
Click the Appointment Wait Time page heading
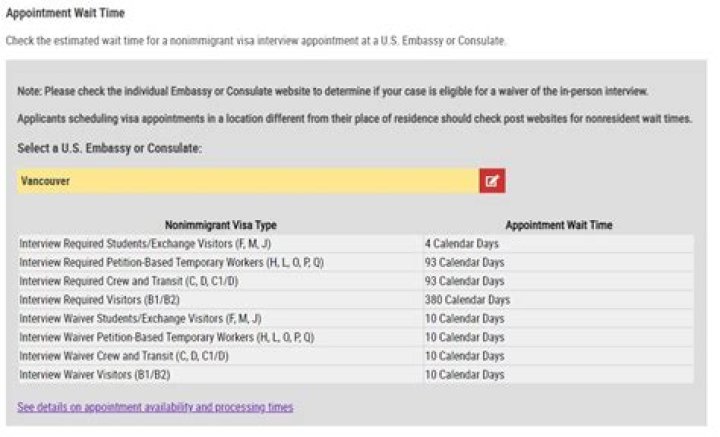tap(65, 13)
